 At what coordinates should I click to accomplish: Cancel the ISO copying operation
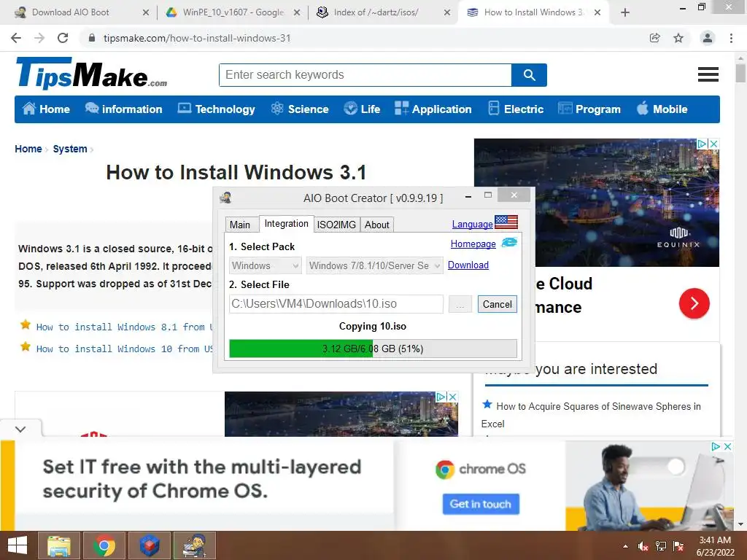pos(498,304)
